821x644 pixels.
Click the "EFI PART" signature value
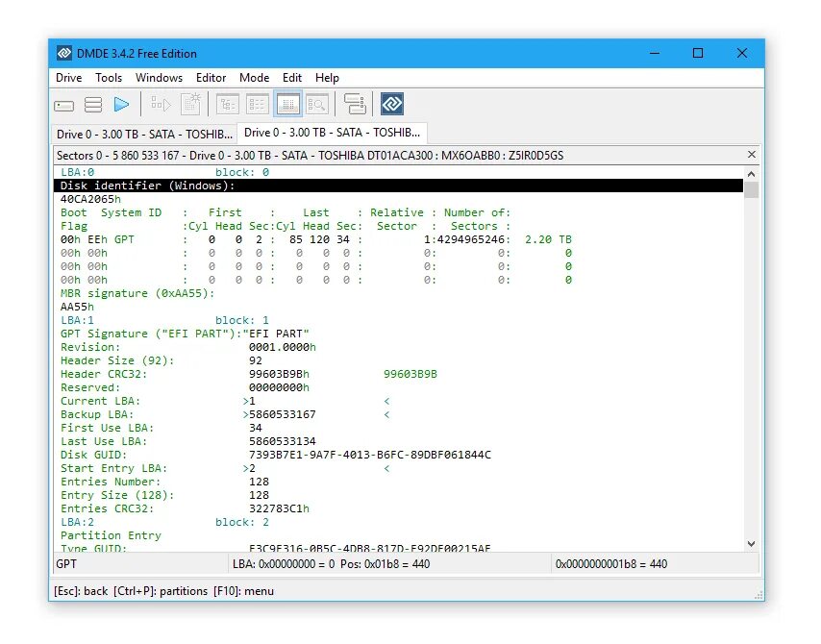coord(276,334)
